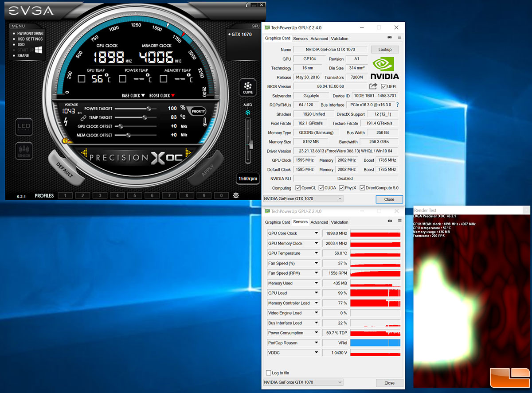Open Precision XOC settings gear
The image size is (532, 393).
pos(236,195)
